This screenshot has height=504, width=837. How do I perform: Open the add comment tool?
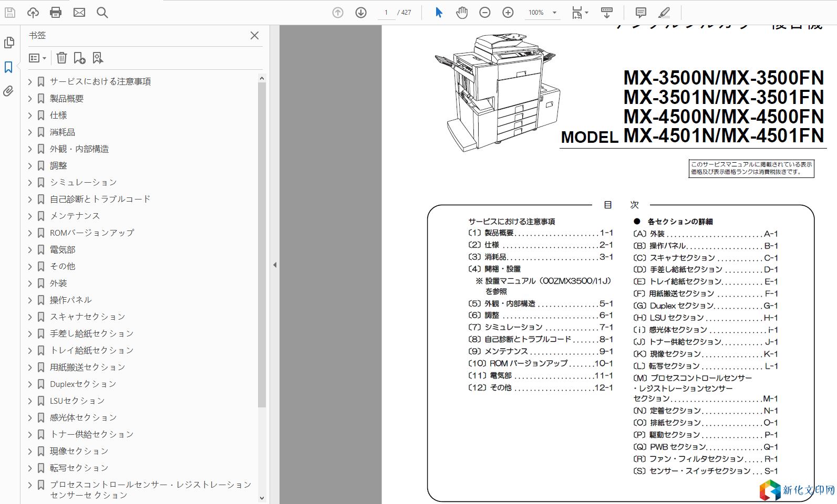(x=641, y=12)
